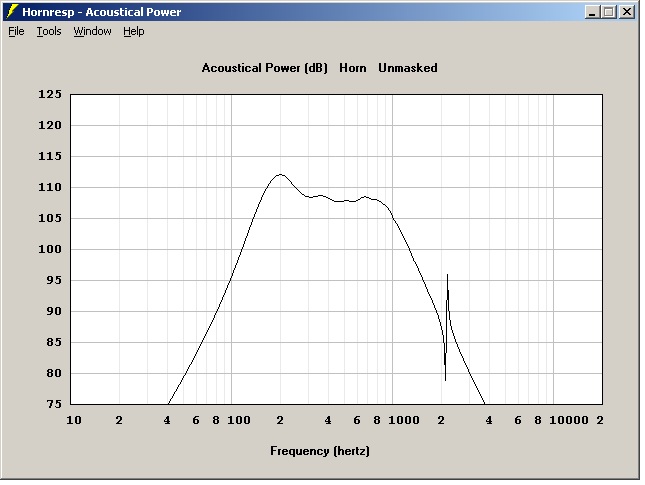Viewport: 645px width, 485px height.
Task: Click the 95 dB y-axis label
Action: click(53, 280)
